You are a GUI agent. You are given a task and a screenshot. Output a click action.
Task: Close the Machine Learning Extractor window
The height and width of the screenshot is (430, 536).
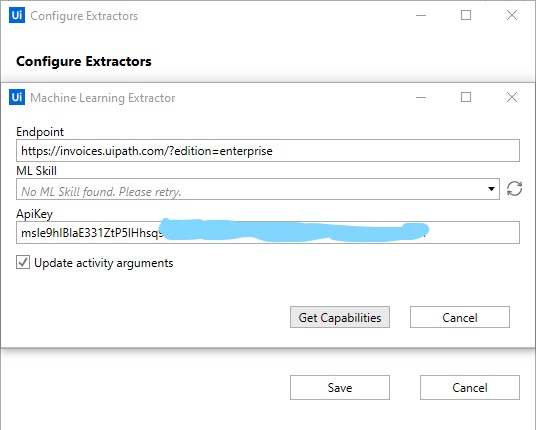[512, 97]
